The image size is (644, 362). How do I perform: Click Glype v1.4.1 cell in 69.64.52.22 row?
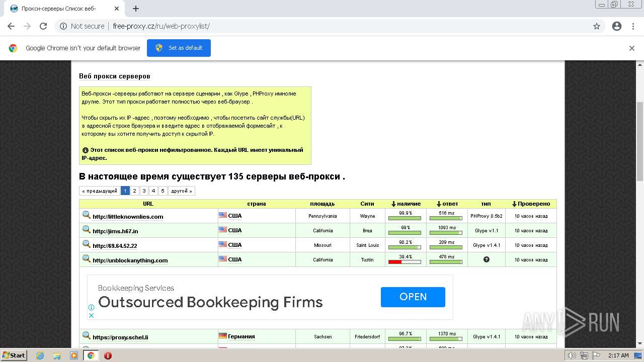(x=486, y=245)
